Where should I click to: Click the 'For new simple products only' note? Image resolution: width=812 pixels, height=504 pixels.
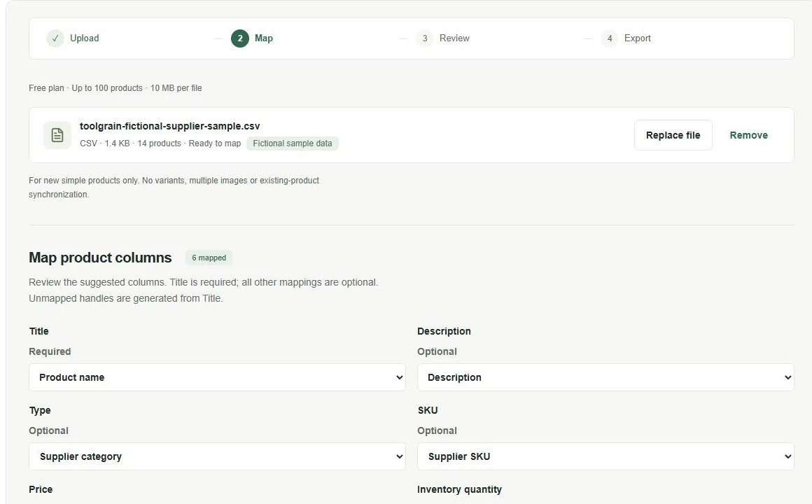click(174, 188)
